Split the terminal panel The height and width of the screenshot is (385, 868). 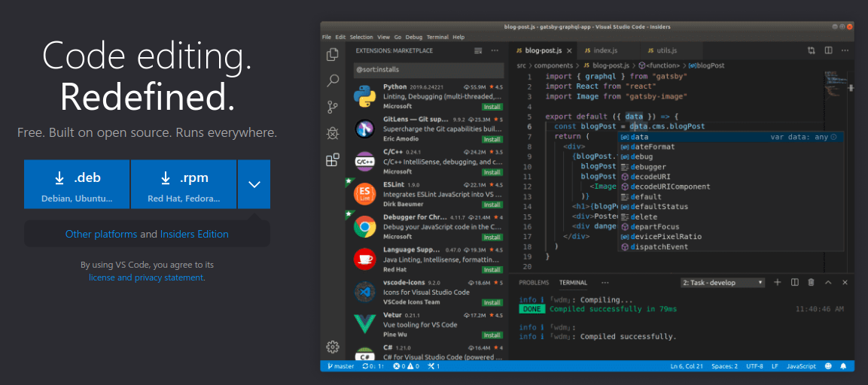tap(794, 282)
